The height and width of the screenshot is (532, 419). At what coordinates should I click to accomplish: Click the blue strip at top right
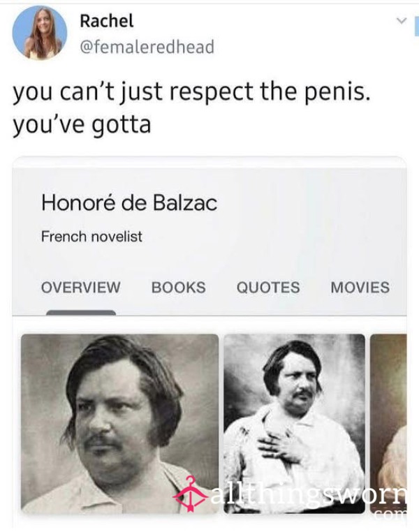[417, 26]
